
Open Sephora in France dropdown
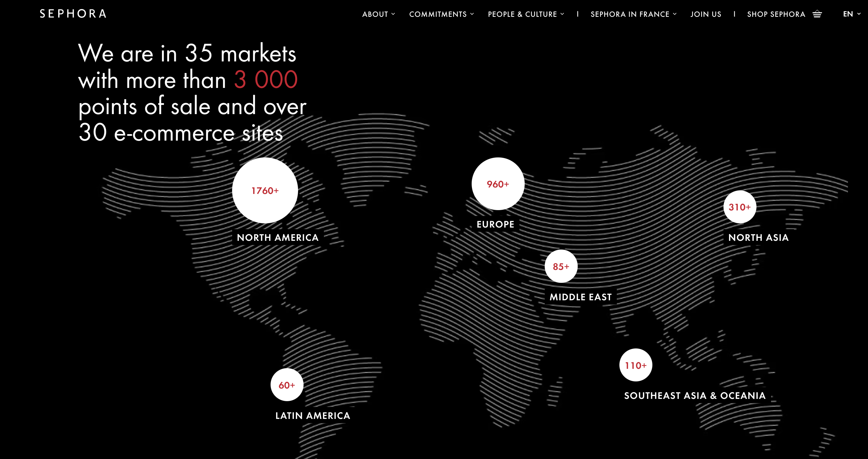coord(633,14)
